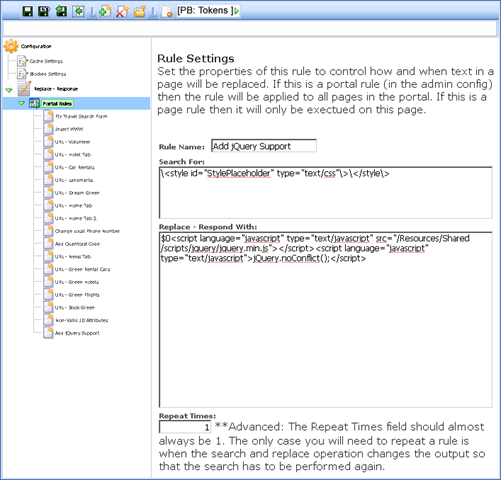This screenshot has height=480, width=501.
Task: Click the yellow folder toolbar icon
Action: (x=140, y=11)
